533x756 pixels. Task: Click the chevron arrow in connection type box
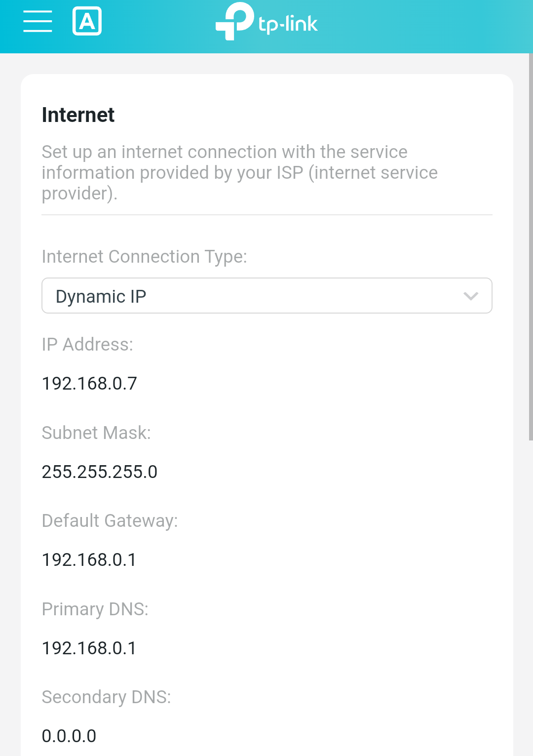click(x=471, y=296)
